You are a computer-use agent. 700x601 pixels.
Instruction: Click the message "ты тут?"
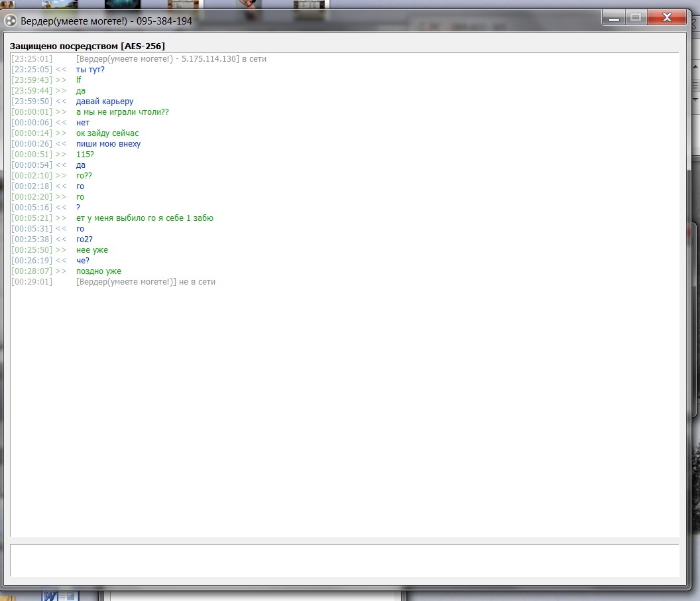tap(90, 69)
